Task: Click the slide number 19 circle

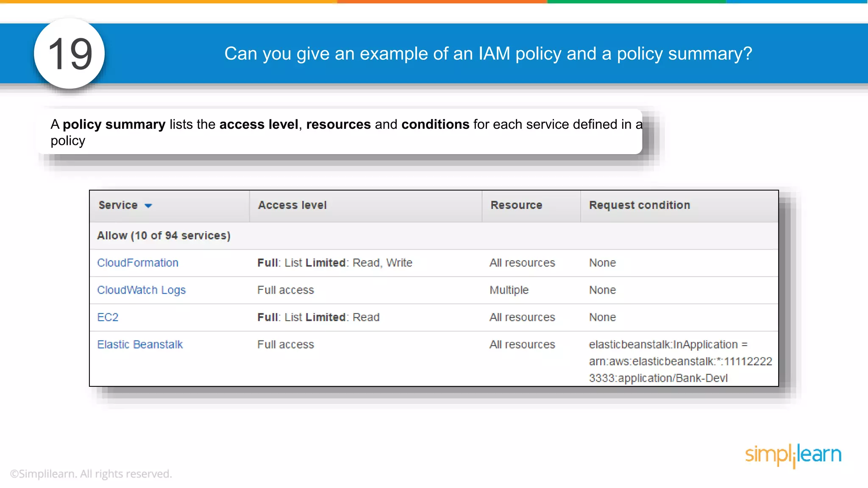Action: point(70,53)
